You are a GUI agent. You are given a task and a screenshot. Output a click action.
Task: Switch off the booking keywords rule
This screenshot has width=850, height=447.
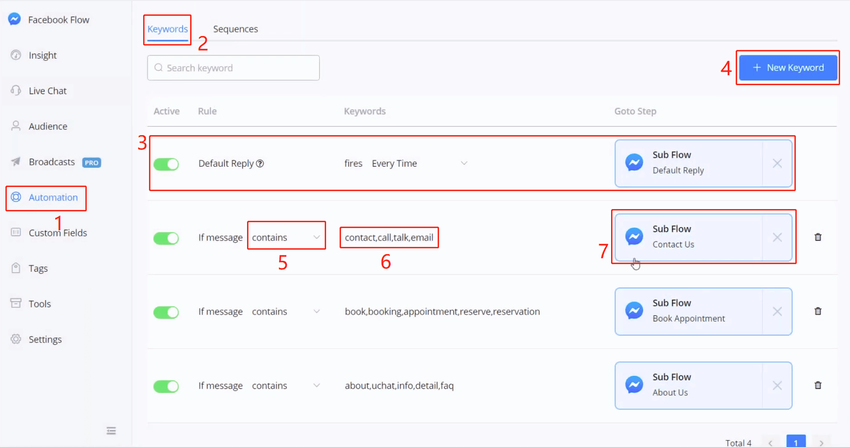click(166, 312)
